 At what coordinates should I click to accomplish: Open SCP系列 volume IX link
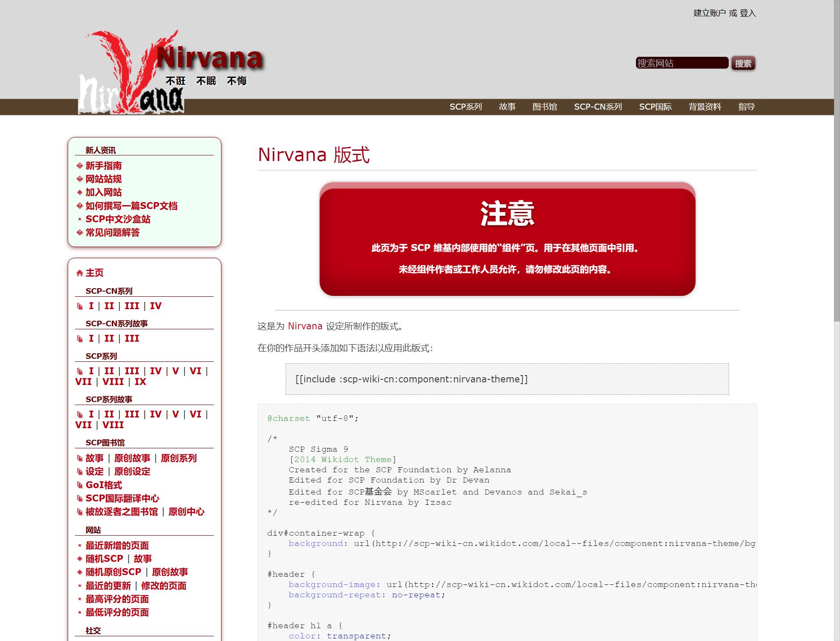(x=140, y=382)
